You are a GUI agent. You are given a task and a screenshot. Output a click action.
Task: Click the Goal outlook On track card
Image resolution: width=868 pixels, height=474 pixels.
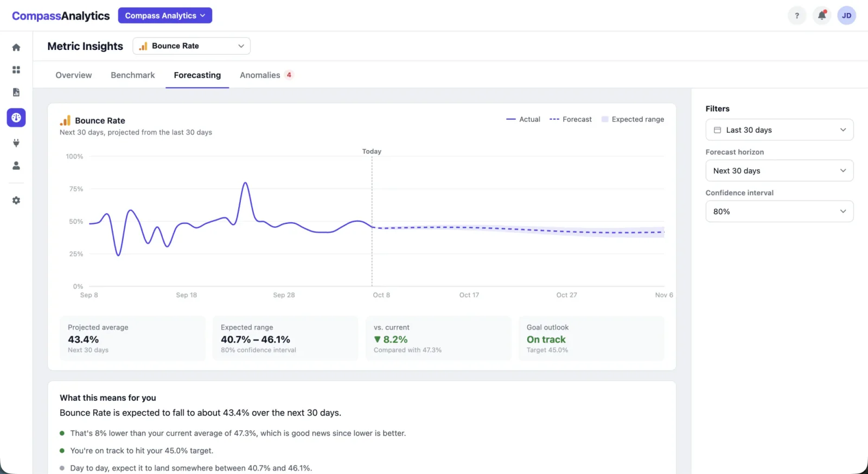[x=591, y=338]
